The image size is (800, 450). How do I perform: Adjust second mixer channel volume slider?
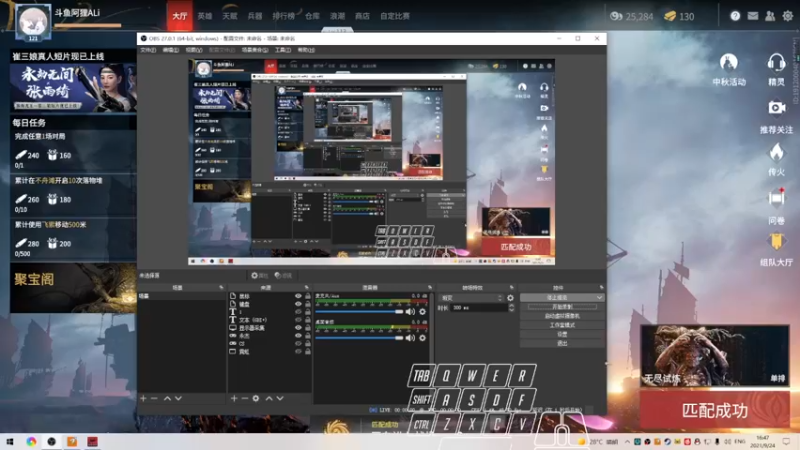(x=360, y=338)
